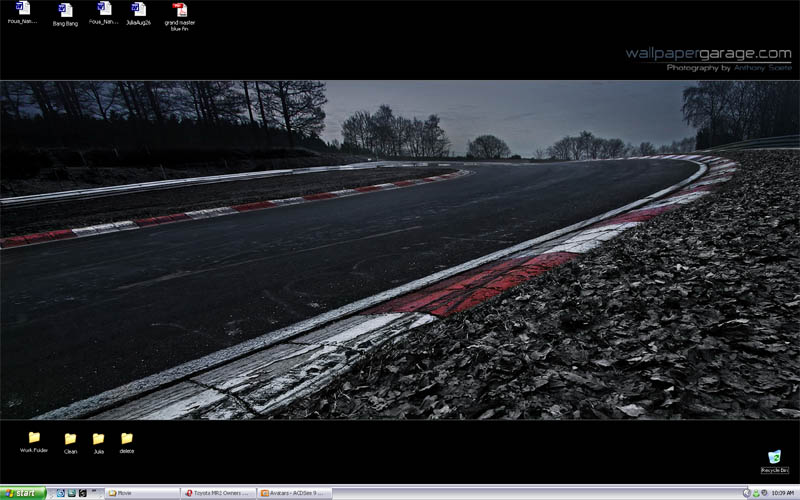Image resolution: width=800 pixels, height=500 pixels.
Task: Expand hidden system tray icons arrow
Action: [x=747, y=493]
